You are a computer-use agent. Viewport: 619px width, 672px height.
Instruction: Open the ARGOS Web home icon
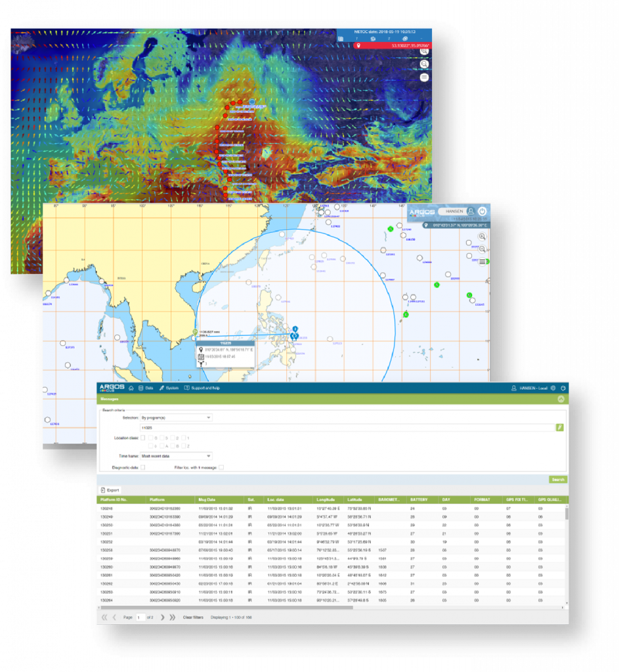(131, 389)
